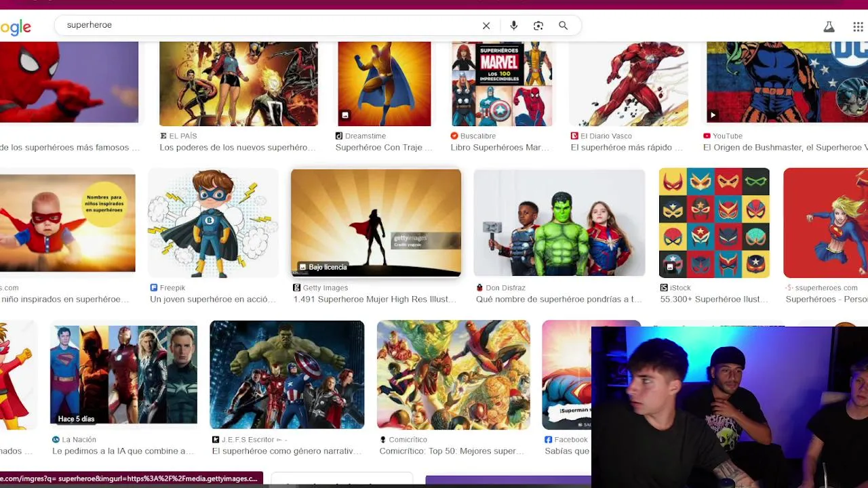
Task: Click the 'Bajo licencia' badge on Getty image
Action: click(x=323, y=267)
